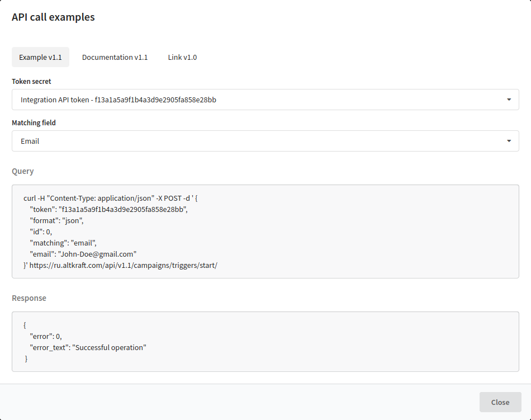Expand the Matching field dropdown arrow
Image resolution: width=531 pixels, height=420 pixels.
point(509,141)
